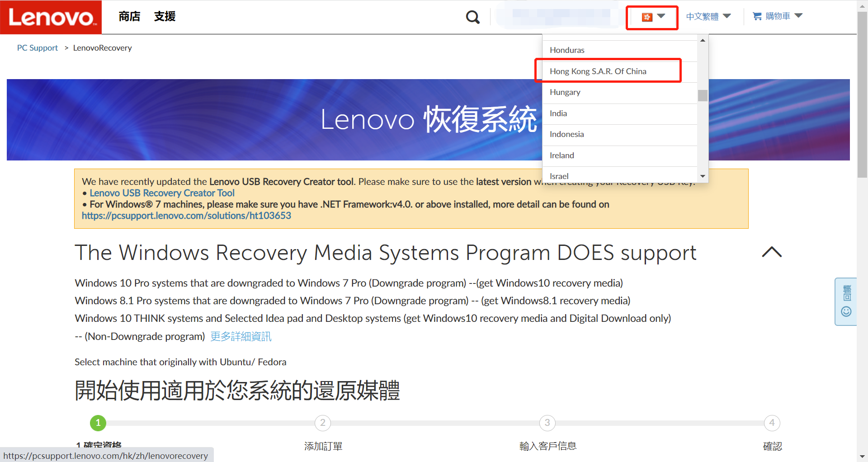Click step 4 確認 circle
Image resolution: width=868 pixels, height=462 pixels.
(x=772, y=423)
